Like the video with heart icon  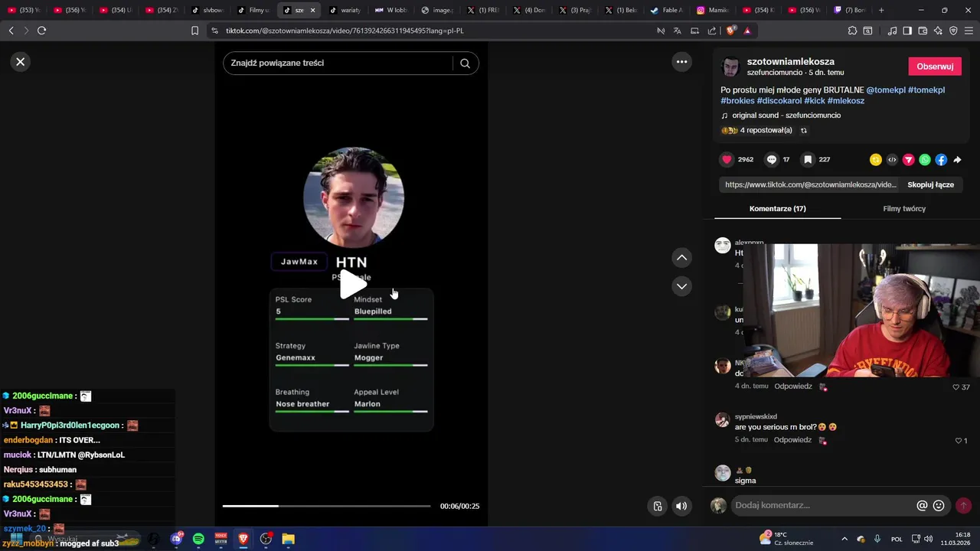coord(727,159)
